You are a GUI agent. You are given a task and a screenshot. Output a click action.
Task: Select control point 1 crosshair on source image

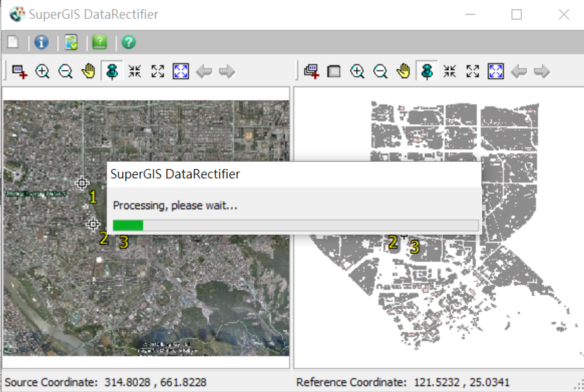pos(82,183)
